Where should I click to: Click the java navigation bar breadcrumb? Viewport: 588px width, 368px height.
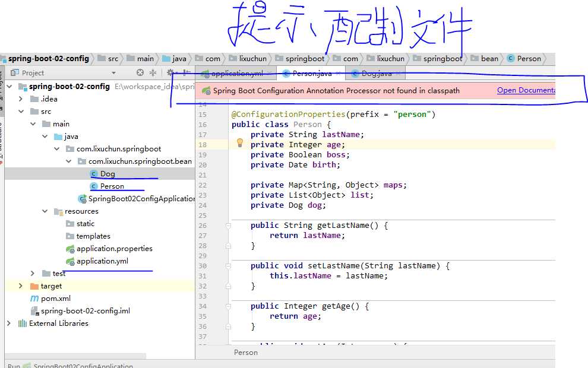tap(175, 58)
